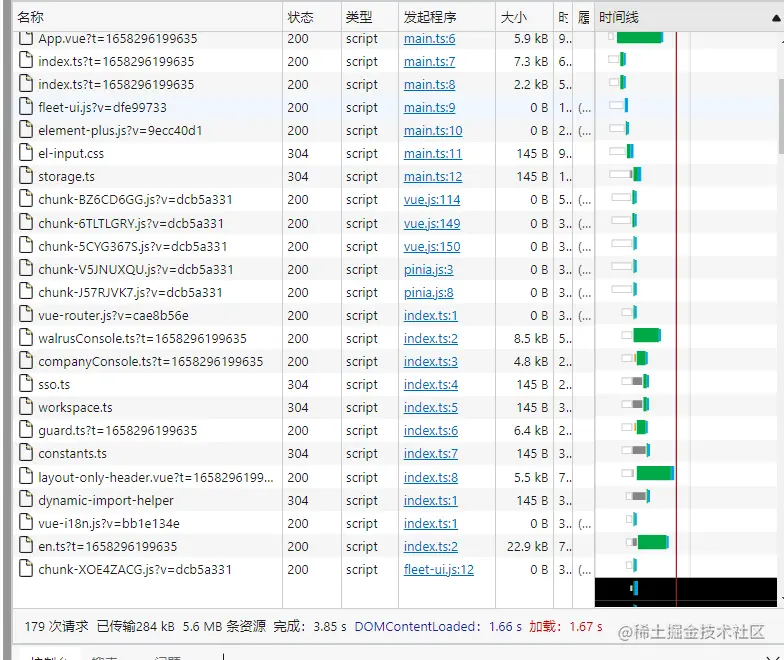The width and height of the screenshot is (784, 660).
Task: Click file icon of constants.ts request
Action: (26, 452)
